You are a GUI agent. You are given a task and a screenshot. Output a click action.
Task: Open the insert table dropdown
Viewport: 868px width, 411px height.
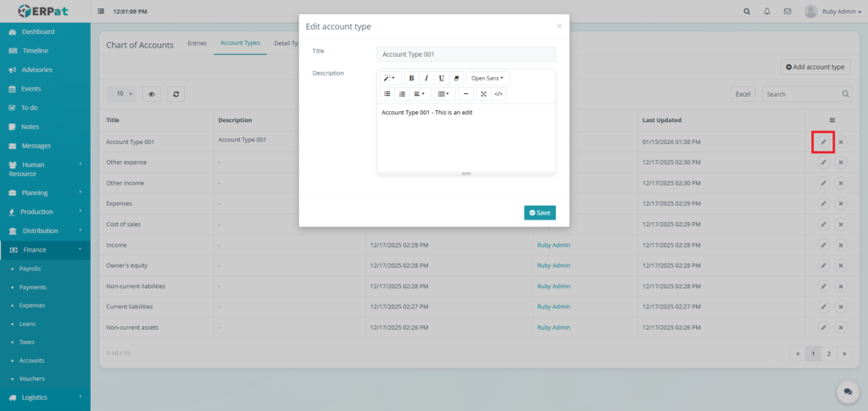(x=444, y=94)
